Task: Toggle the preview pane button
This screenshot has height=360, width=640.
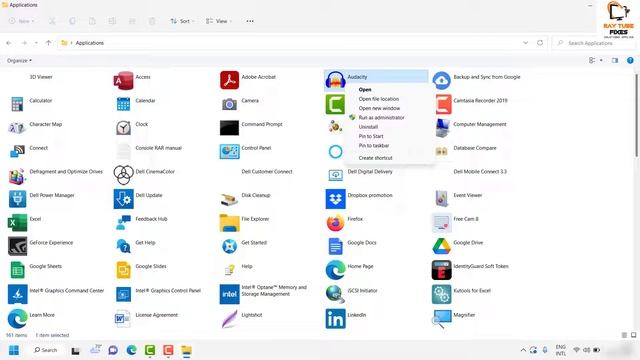Action: 615,60
